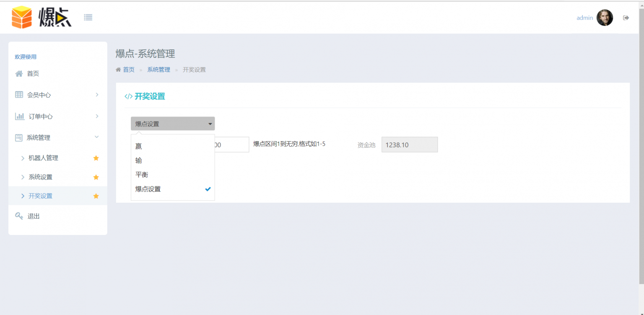This screenshot has width=644, height=315.
Task: Click the admin avatar picture
Action: [605, 18]
